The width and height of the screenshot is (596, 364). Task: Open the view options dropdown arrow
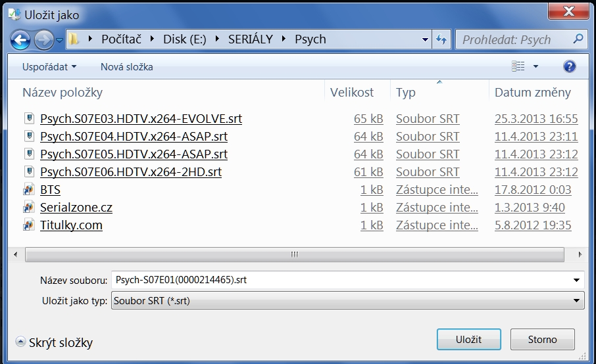[x=535, y=66]
